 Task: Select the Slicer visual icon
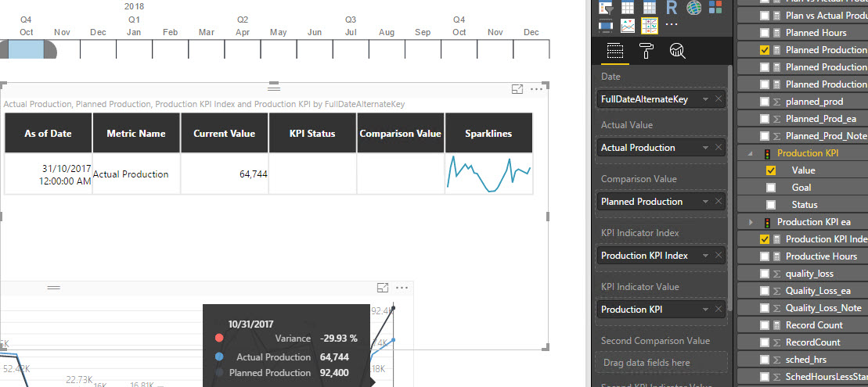pyautogui.click(x=607, y=8)
